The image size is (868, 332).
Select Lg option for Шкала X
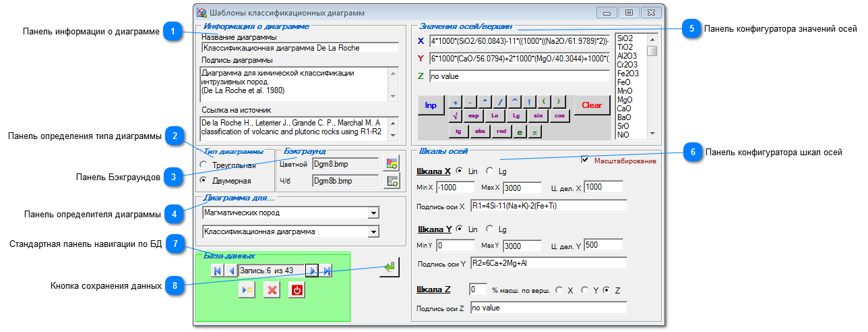pos(490,170)
